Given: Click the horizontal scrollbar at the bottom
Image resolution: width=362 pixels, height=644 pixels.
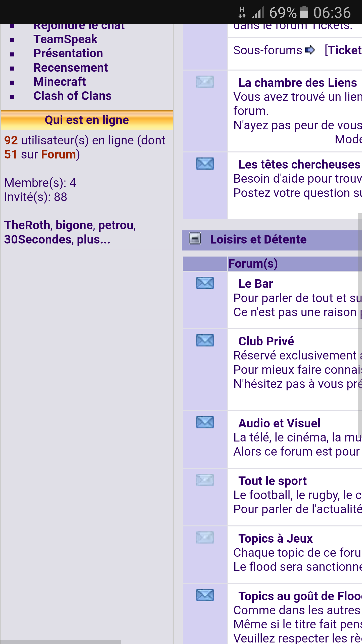Looking at the screenshot, I should click(60, 642).
